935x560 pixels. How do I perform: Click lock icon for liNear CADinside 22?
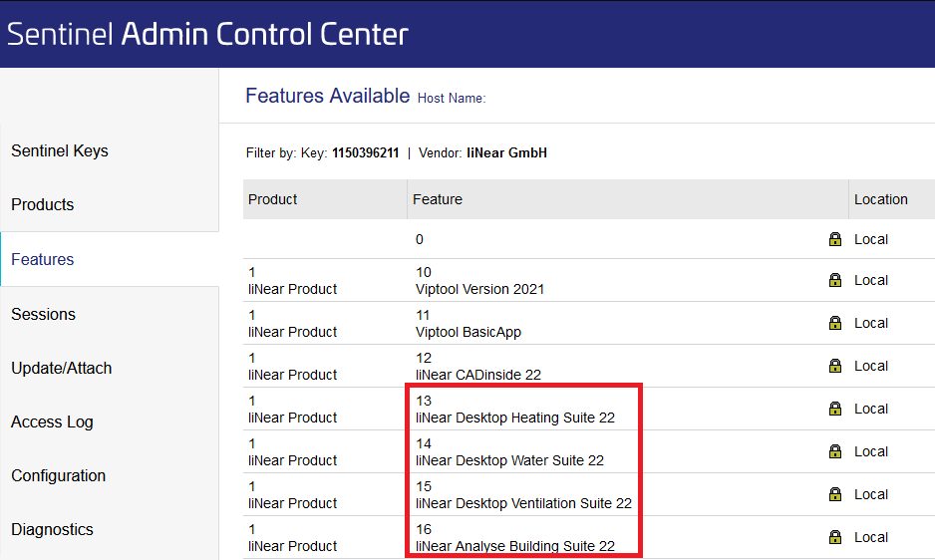click(835, 366)
